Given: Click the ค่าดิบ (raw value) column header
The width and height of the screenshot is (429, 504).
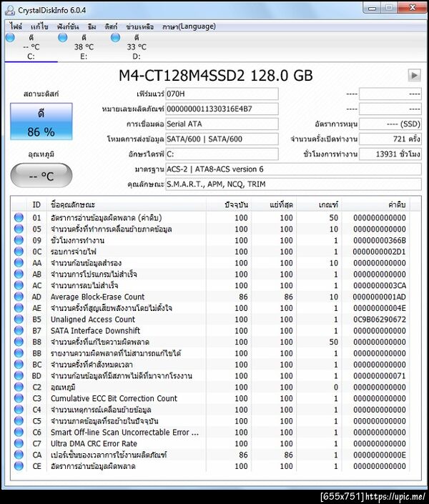Looking at the screenshot, I should point(375,204).
